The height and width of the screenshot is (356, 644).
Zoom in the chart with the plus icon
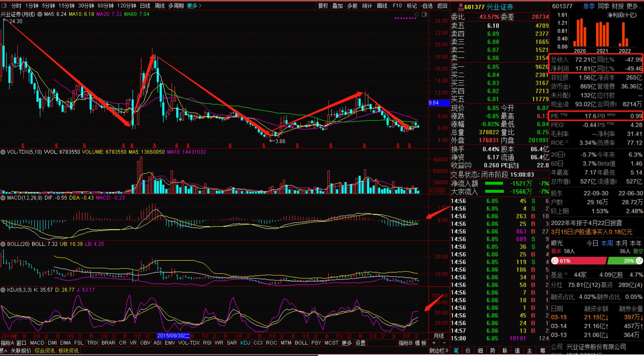click(x=434, y=343)
